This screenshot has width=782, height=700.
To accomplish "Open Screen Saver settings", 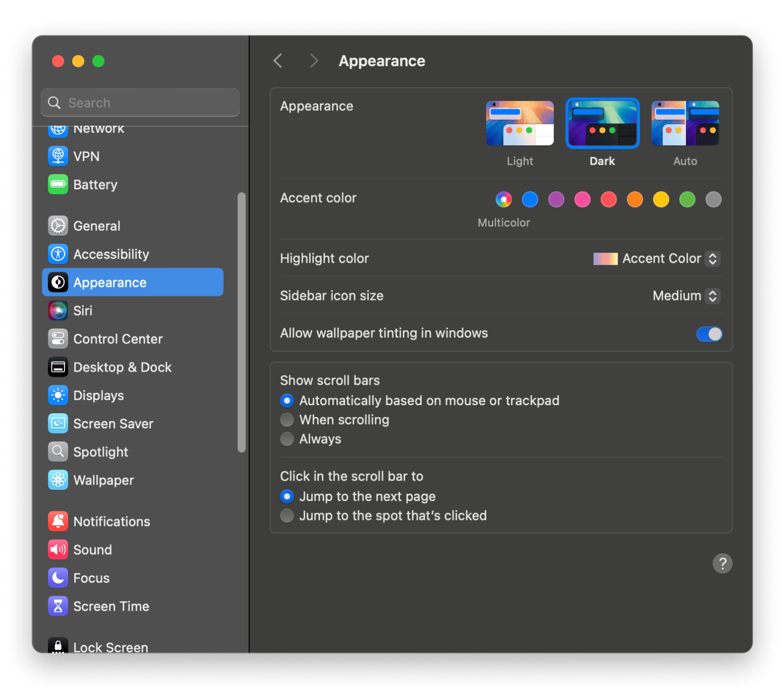I will click(133, 423).
